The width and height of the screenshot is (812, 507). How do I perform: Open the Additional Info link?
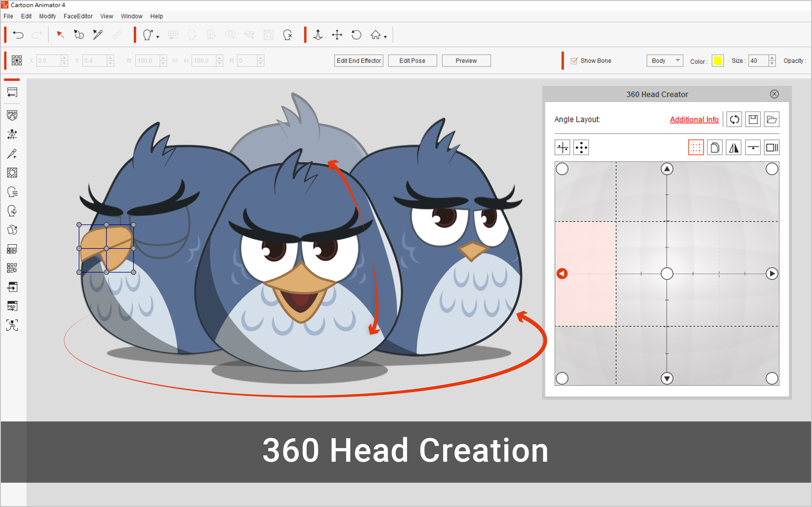pyautogui.click(x=694, y=119)
